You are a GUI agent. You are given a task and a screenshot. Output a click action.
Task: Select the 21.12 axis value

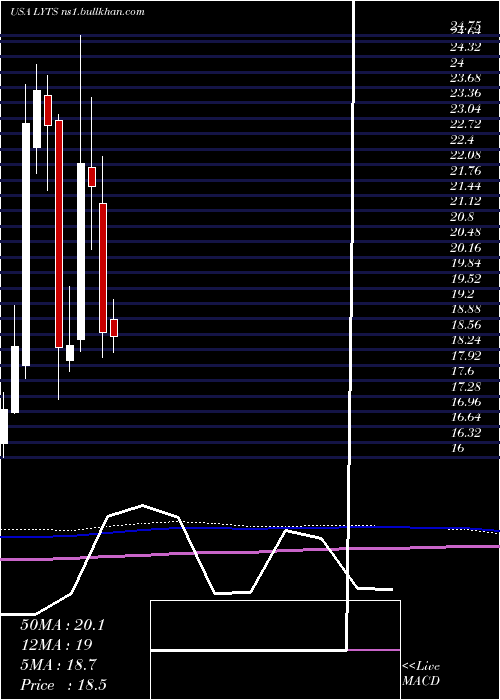pyautogui.click(x=466, y=202)
